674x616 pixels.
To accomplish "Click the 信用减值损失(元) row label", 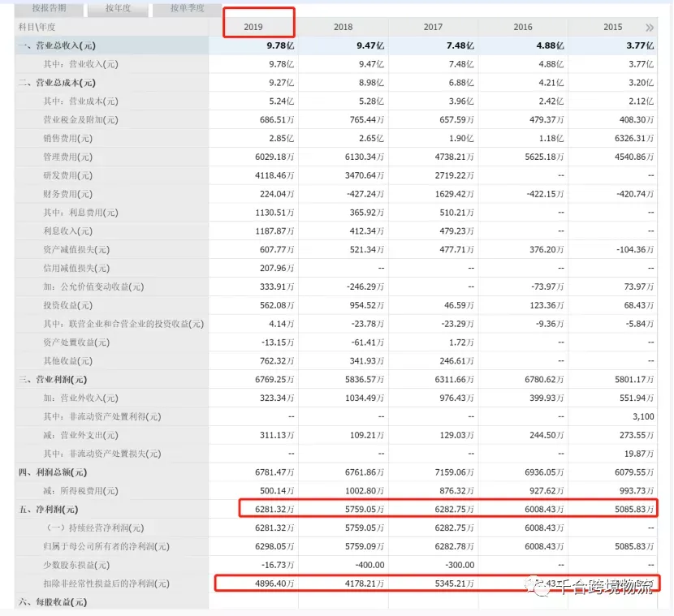I will (76, 268).
